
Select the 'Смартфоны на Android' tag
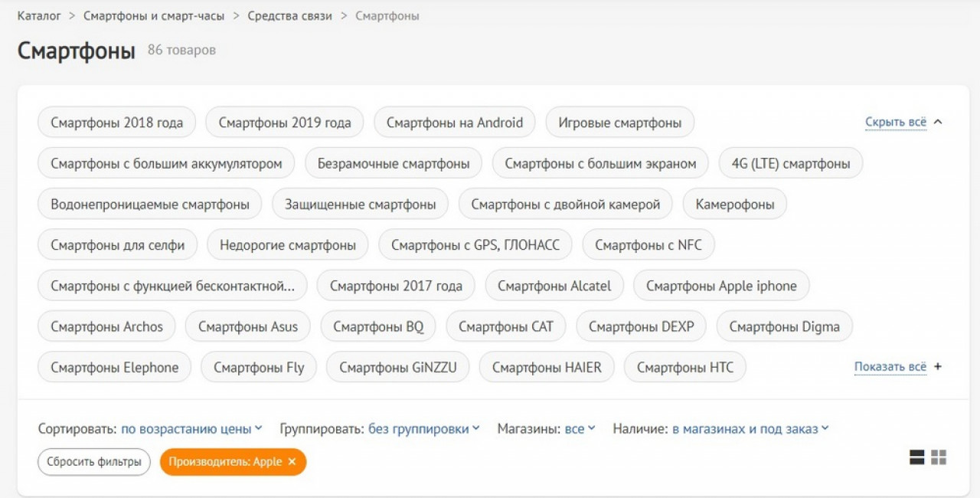[454, 123]
